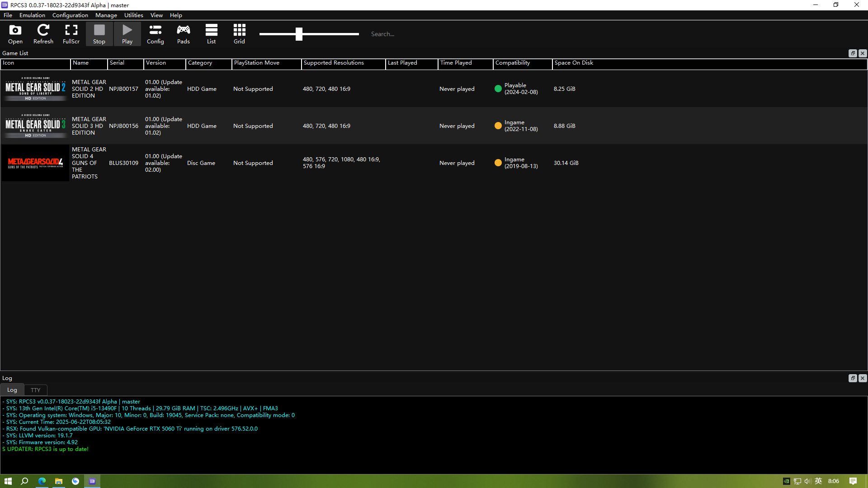The width and height of the screenshot is (868, 488).
Task: Click NVIDIA tray icon
Action: pyautogui.click(x=786, y=481)
